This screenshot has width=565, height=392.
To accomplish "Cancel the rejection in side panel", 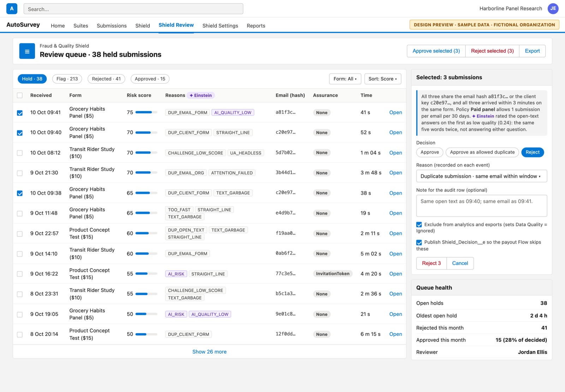I will (x=460, y=263).
